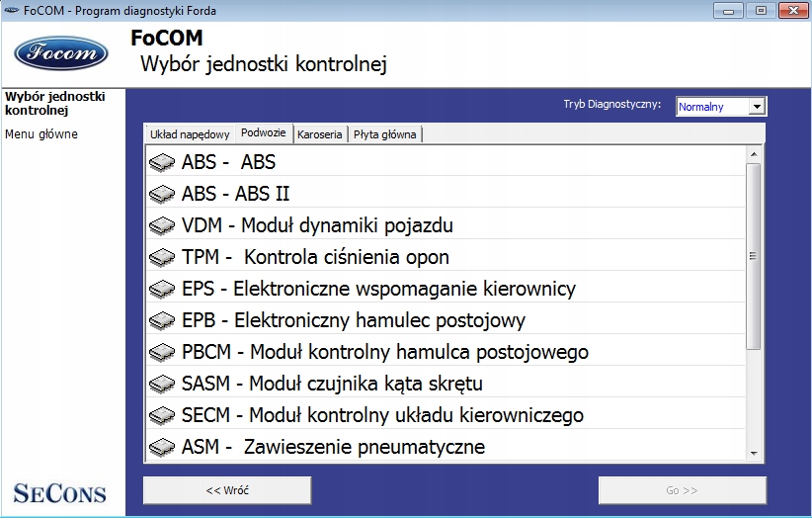Viewport: 812px width, 518px height.
Task: Click the EPB parking brake module icon
Action: 163,320
